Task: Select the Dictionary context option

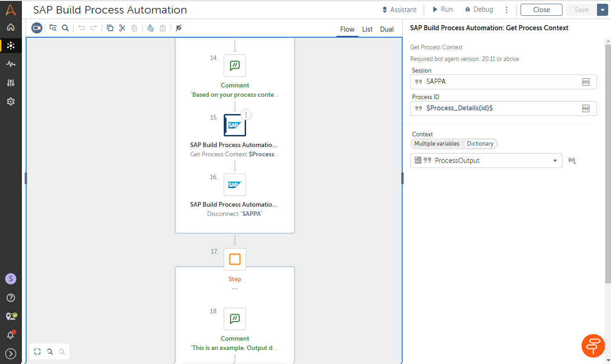Action: 480,144
